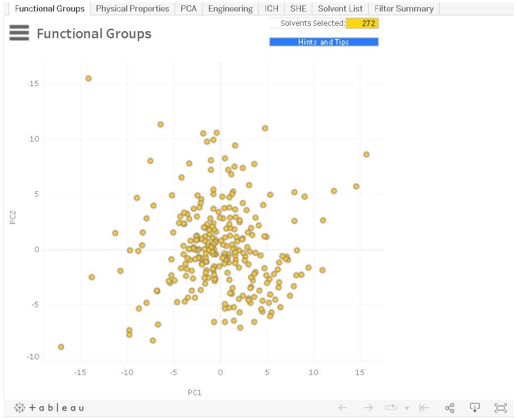Image resolution: width=517 pixels, height=420 pixels.
Task: Click the Tableau logo in the status bar
Action: 48,408
